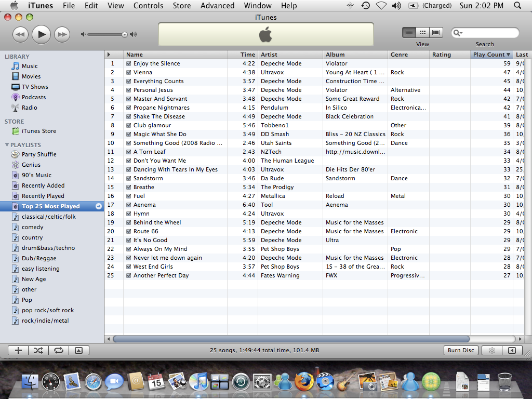Open the Podcasts library
This screenshot has width=532, height=399.
52,97
